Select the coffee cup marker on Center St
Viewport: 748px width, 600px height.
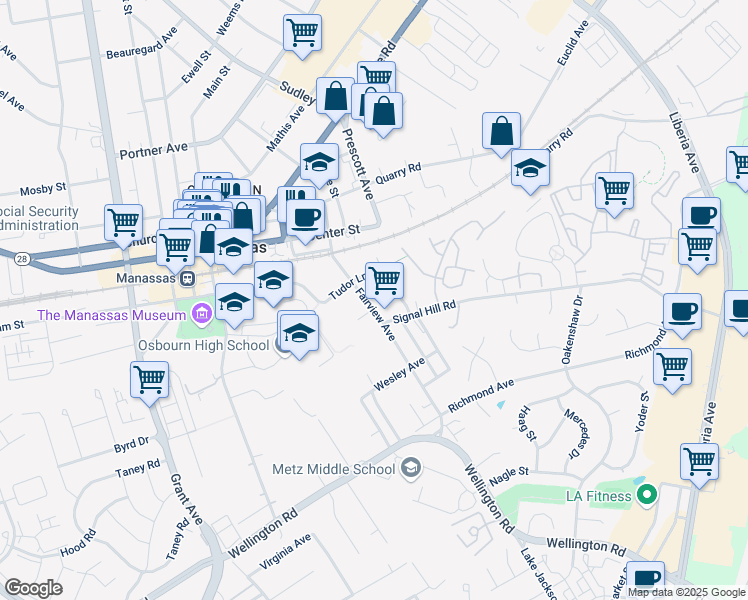(306, 218)
